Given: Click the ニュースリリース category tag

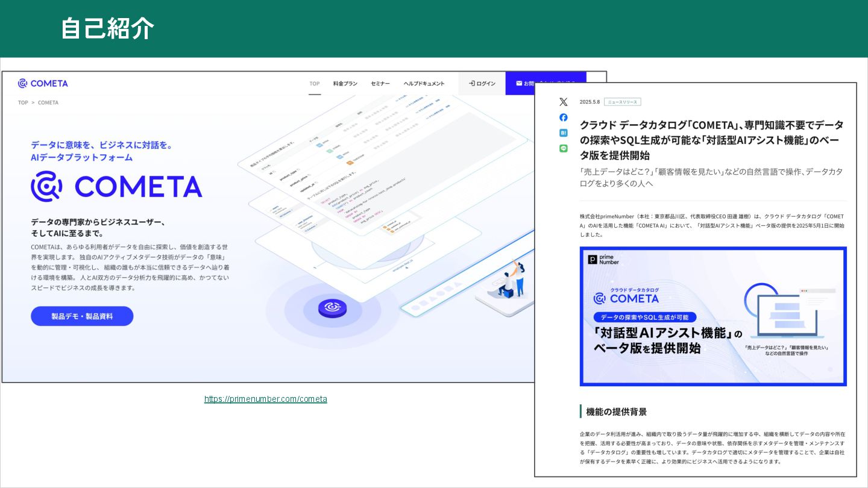Looking at the screenshot, I should point(622,102).
